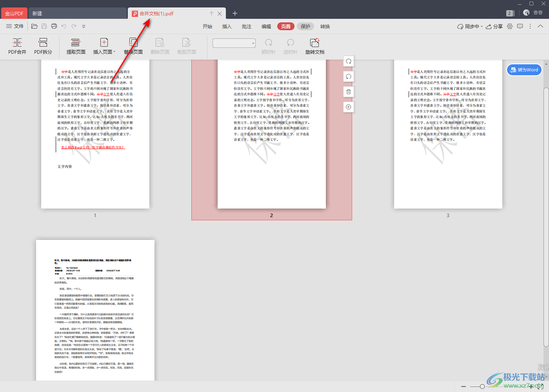Open the feedback chat icon
Screen dimensions: 549x392
[520, 26]
